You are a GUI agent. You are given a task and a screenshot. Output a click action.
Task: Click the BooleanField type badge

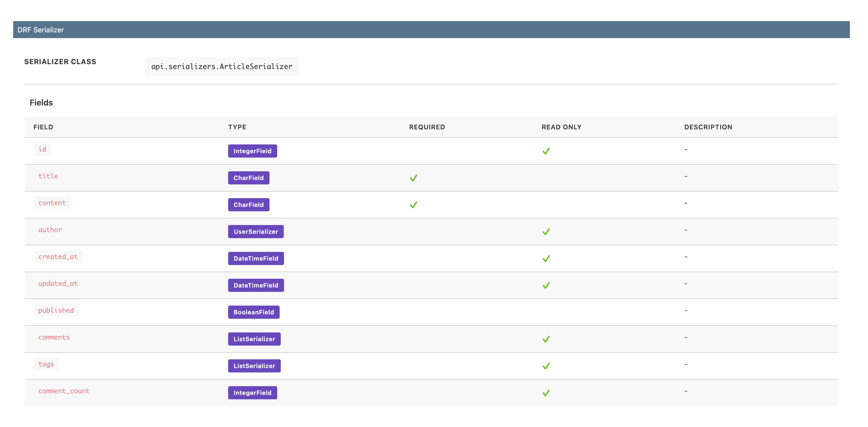[x=254, y=312]
